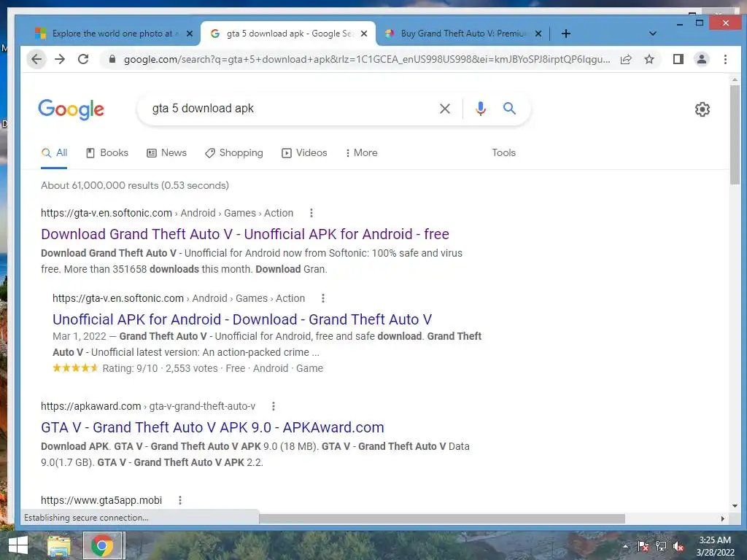This screenshot has height=560, width=747.
Task: Click the muted speaker tray icon
Action: coord(678,546)
